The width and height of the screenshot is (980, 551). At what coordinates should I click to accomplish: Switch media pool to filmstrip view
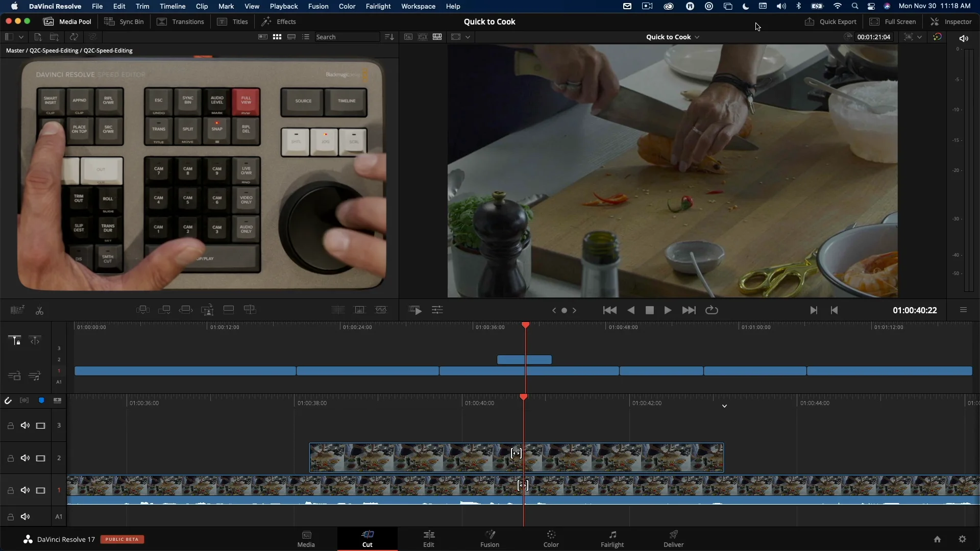coord(291,37)
